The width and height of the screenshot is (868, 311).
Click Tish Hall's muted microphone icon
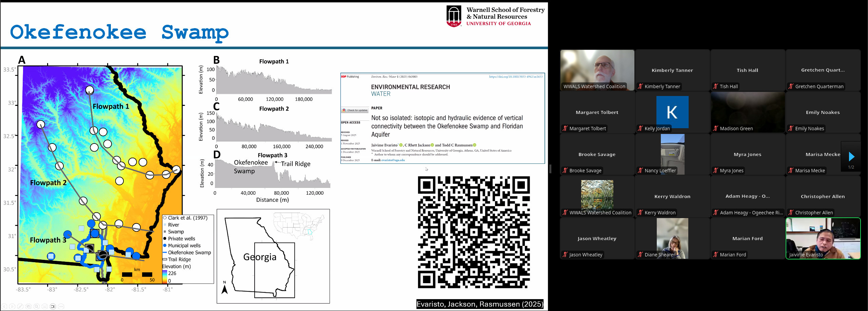click(715, 86)
